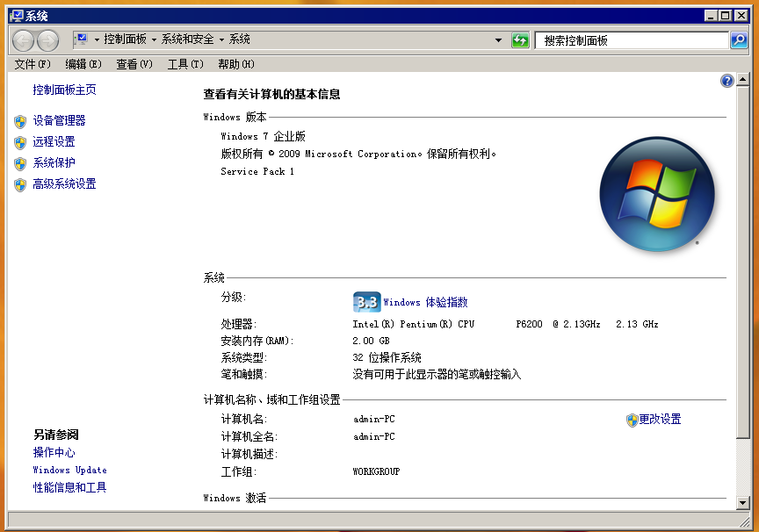Open the Windows 体验指数 rating score icon
Screen dimensions: 759x532
(x=366, y=301)
